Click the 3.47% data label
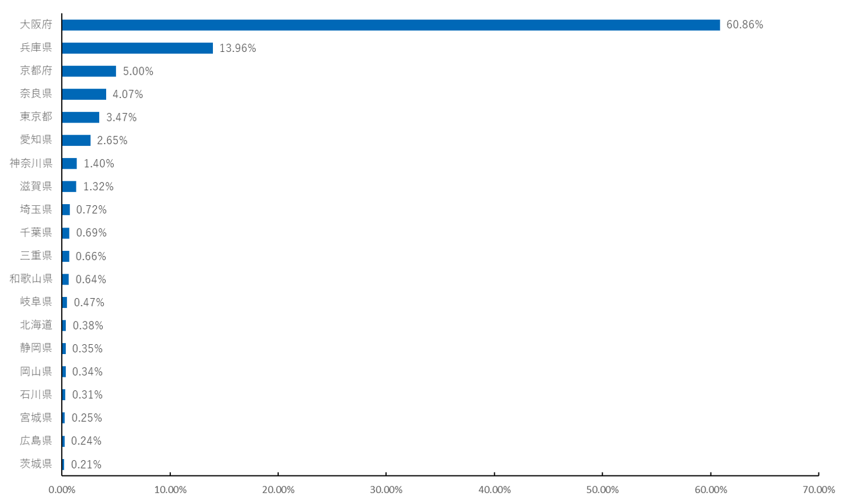Screen dimensions: 847x504 click(121, 117)
